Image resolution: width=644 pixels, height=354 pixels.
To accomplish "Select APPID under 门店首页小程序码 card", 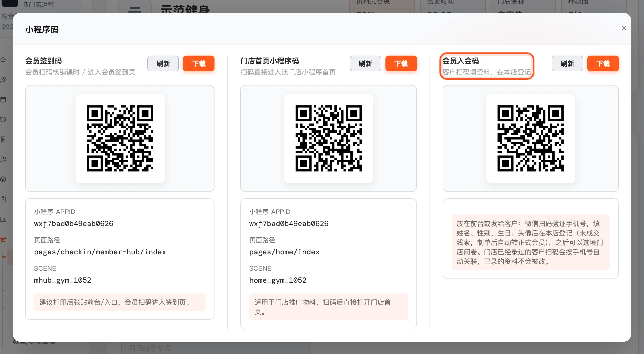I will pos(289,224).
